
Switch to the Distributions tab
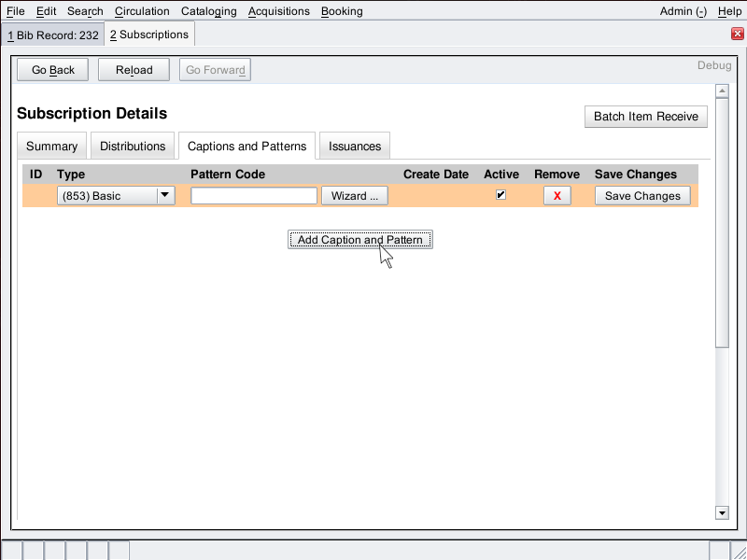pyautogui.click(x=133, y=147)
